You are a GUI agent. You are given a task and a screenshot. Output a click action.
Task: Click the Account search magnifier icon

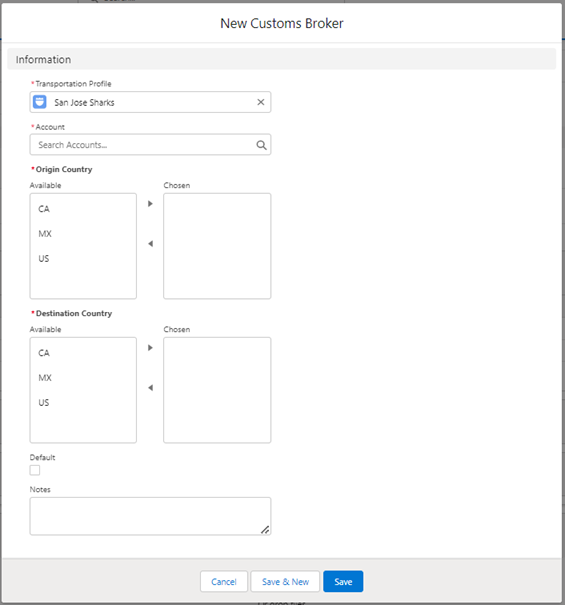261,145
